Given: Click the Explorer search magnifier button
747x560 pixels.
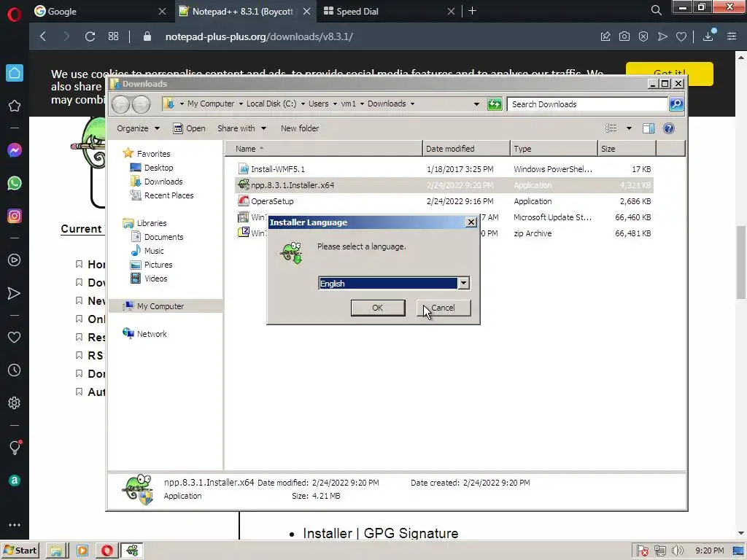Looking at the screenshot, I should (x=676, y=104).
